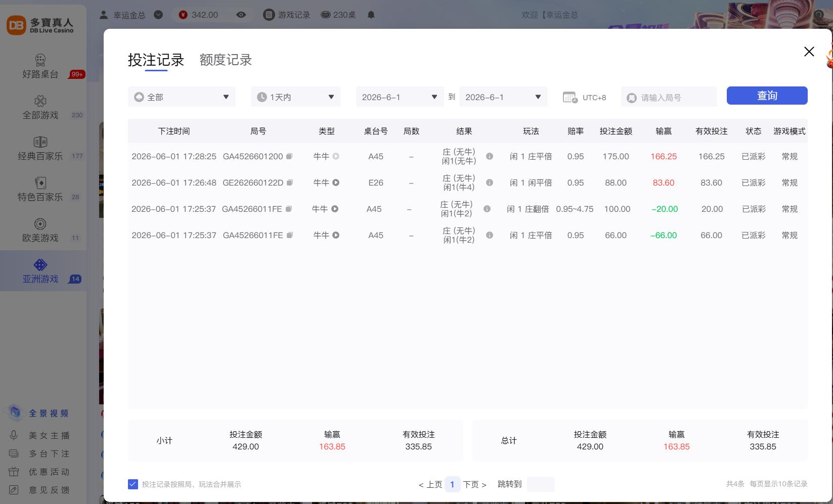Open 欧美游戏 in sidebar
Viewport: 833px width, 504px height.
coord(40,231)
